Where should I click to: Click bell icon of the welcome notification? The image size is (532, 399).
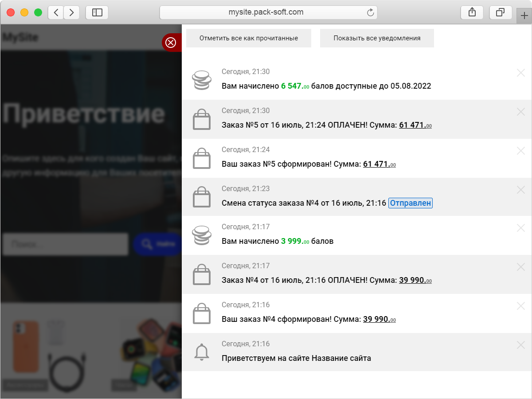coord(202,352)
